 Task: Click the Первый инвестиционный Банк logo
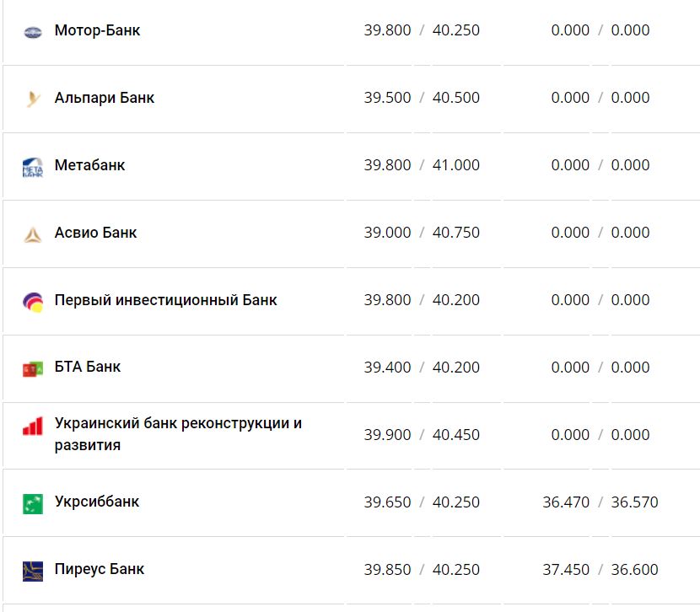[x=32, y=302]
